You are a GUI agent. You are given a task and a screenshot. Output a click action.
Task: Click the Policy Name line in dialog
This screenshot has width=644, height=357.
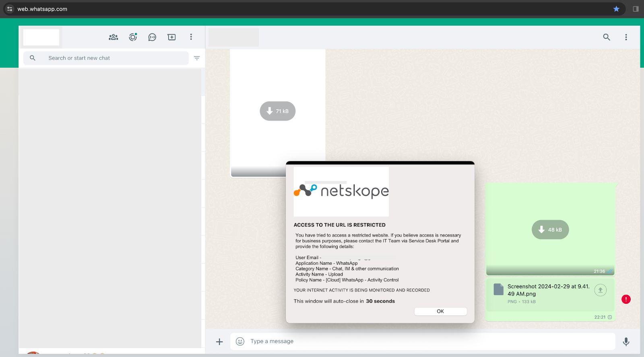(x=347, y=280)
